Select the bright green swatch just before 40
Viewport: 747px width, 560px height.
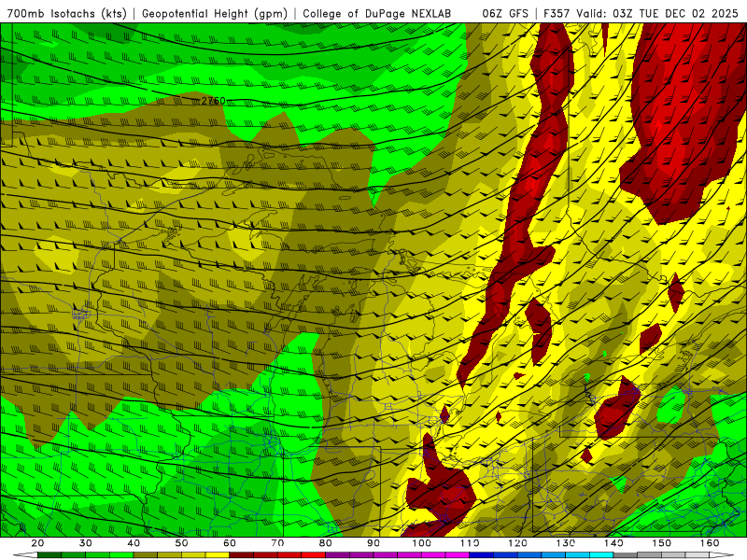pos(121,555)
